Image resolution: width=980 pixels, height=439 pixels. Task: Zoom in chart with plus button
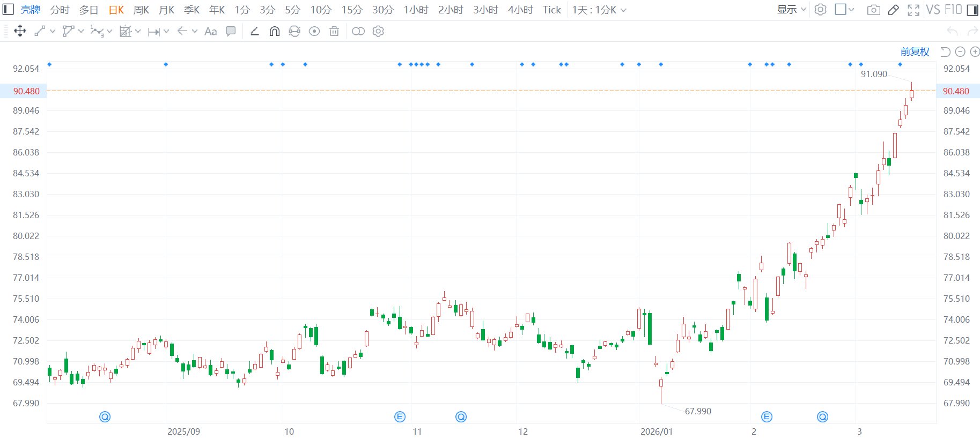[x=975, y=51]
